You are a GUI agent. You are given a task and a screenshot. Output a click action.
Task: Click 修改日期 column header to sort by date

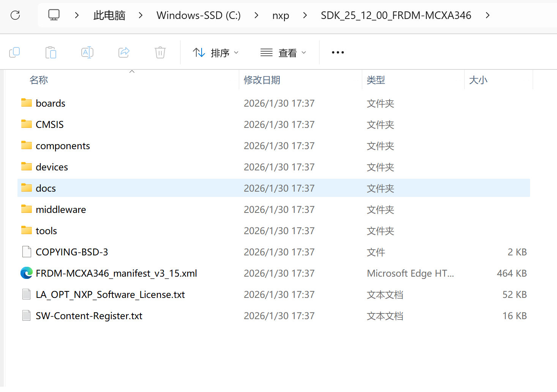(262, 80)
